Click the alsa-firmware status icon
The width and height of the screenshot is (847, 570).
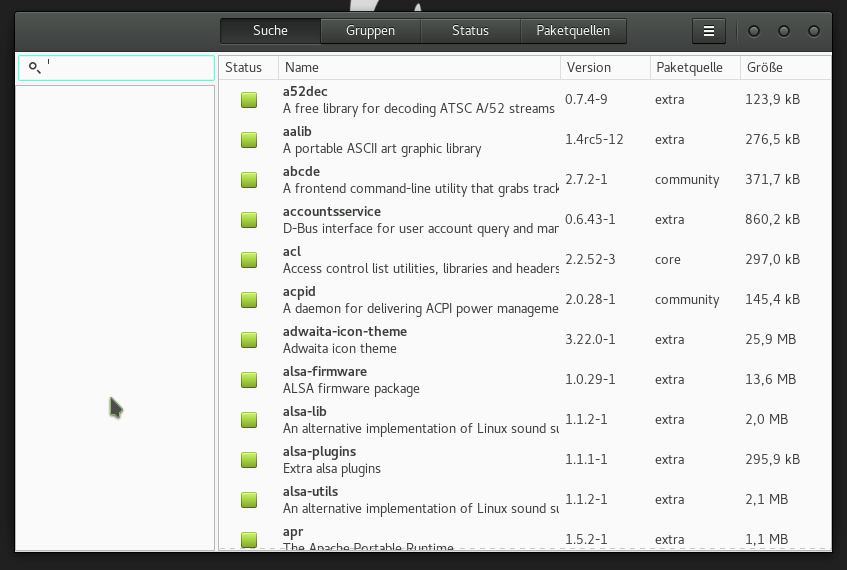(x=249, y=380)
